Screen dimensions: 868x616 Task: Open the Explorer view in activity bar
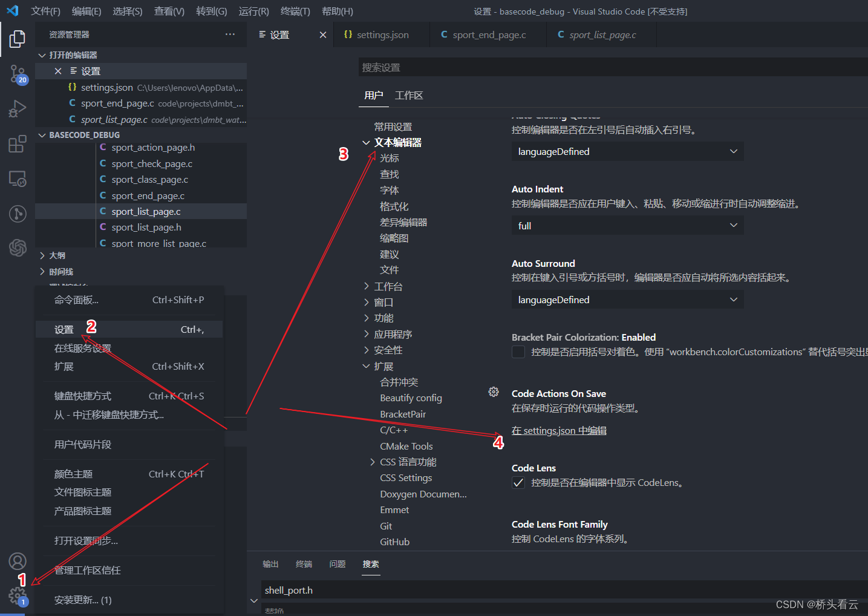coord(18,39)
